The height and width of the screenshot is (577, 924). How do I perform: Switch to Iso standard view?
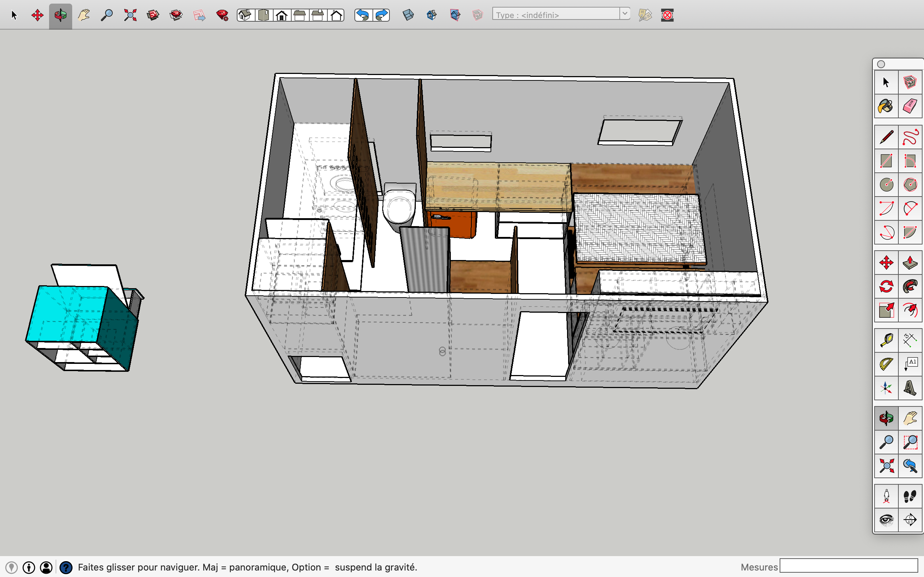tap(245, 15)
